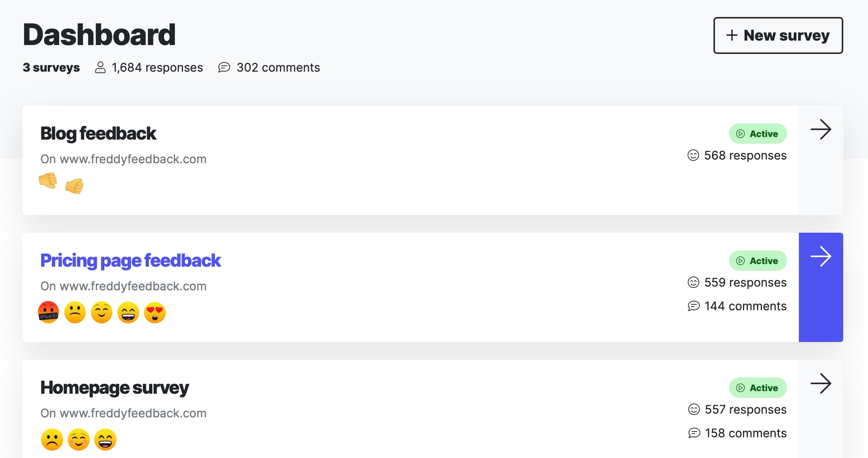Click the frowning emoji in Homepage survey

point(52,440)
